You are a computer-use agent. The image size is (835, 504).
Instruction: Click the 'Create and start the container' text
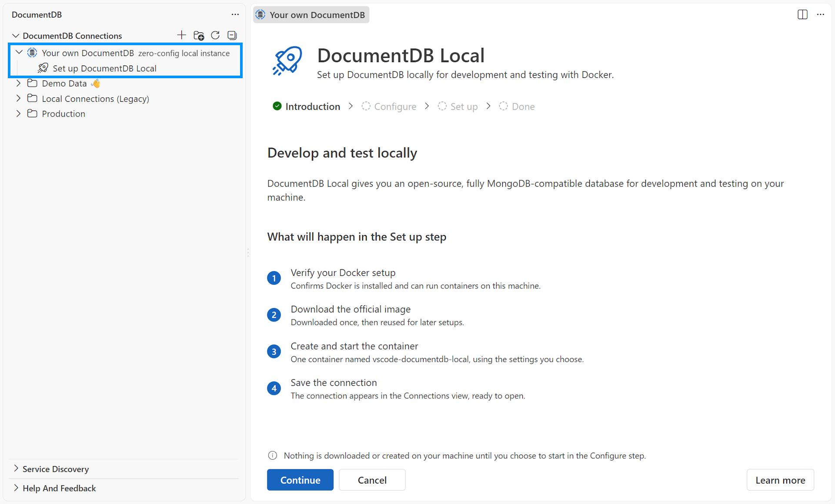coord(354,346)
